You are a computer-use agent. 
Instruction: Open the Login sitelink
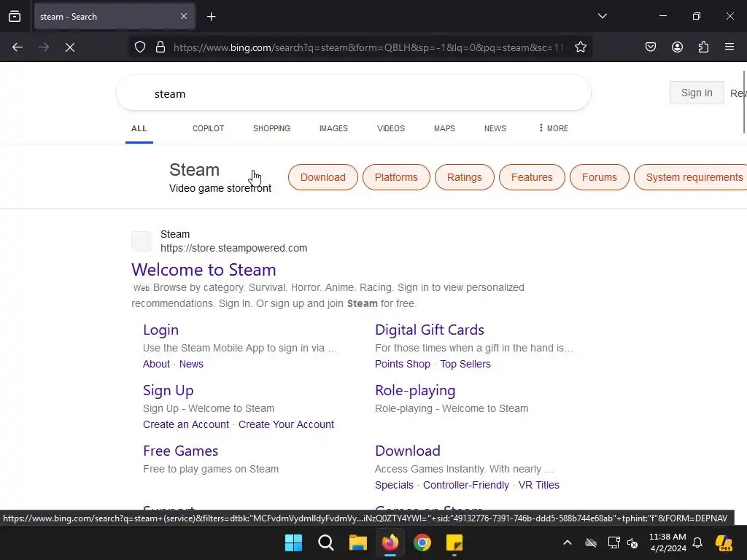[161, 330]
